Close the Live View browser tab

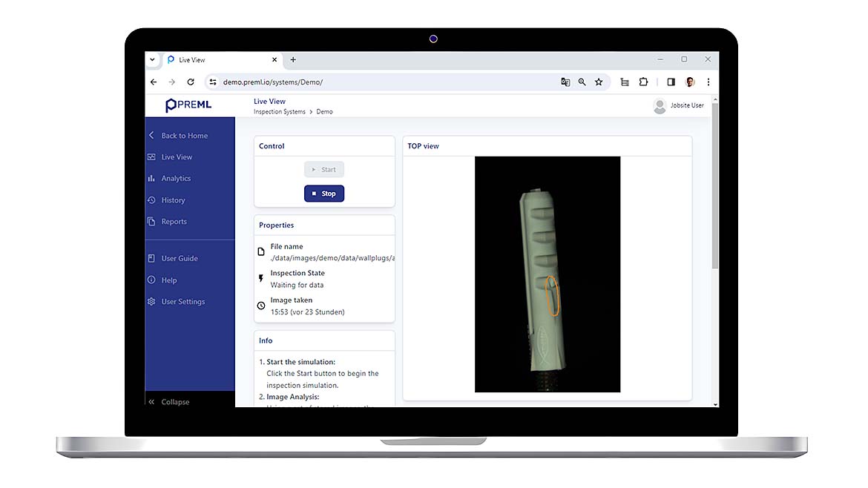274,60
